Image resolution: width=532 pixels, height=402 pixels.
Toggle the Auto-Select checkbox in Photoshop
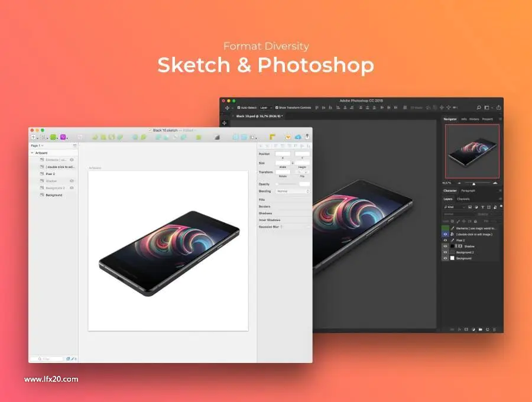[239, 108]
